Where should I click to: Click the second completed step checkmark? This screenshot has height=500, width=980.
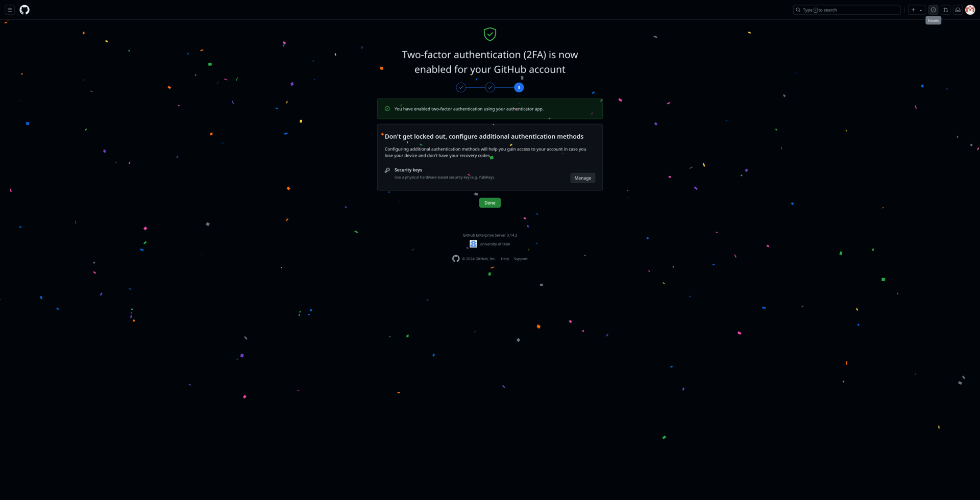(490, 87)
